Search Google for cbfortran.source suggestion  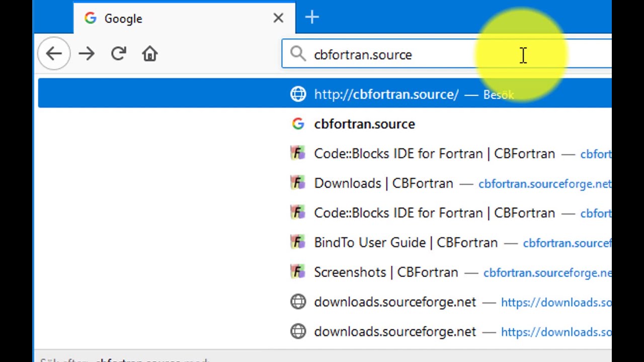click(325, 124)
